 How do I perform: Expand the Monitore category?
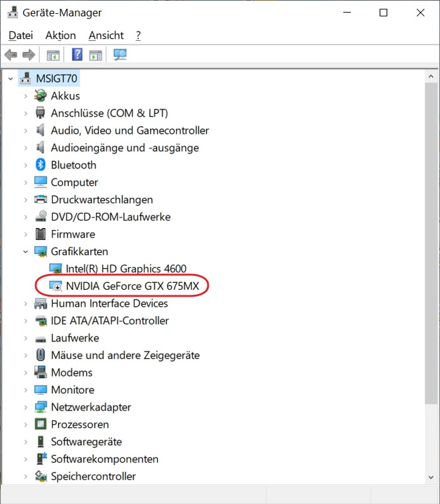[x=25, y=390]
